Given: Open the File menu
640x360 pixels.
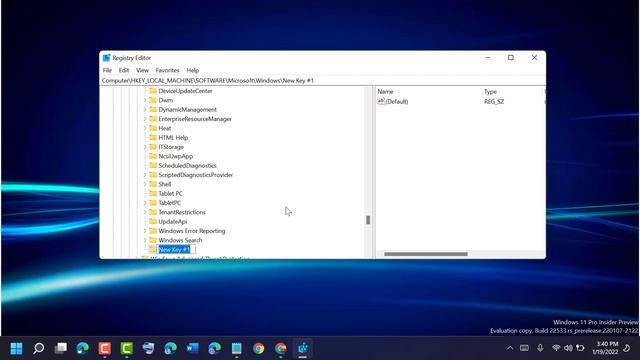Looking at the screenshot, I should coord(107,70).
